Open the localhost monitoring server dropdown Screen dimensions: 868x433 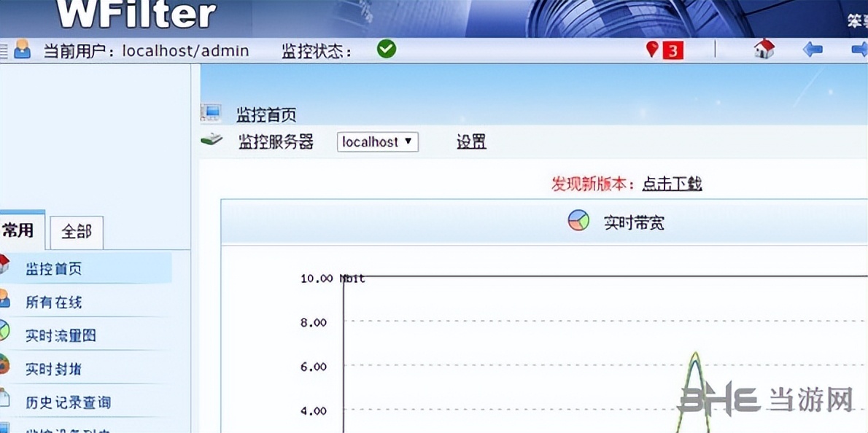click(377, 142)
